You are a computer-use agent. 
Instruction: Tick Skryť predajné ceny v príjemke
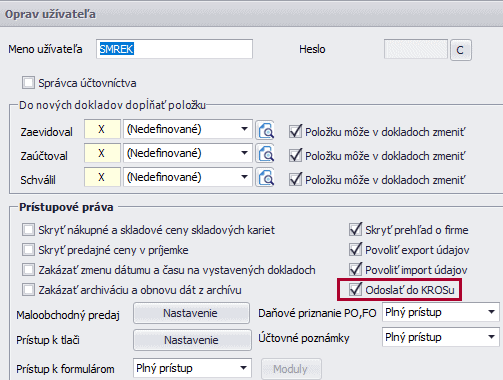pos(28,250)
